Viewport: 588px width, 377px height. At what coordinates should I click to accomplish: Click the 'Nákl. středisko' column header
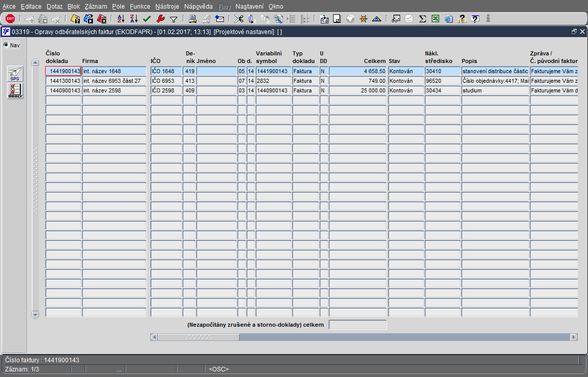(x=439, y=57)
